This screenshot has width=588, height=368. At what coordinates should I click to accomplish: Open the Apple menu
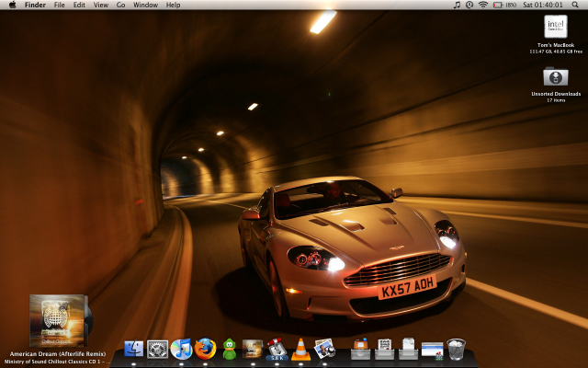tap(12, 6)
